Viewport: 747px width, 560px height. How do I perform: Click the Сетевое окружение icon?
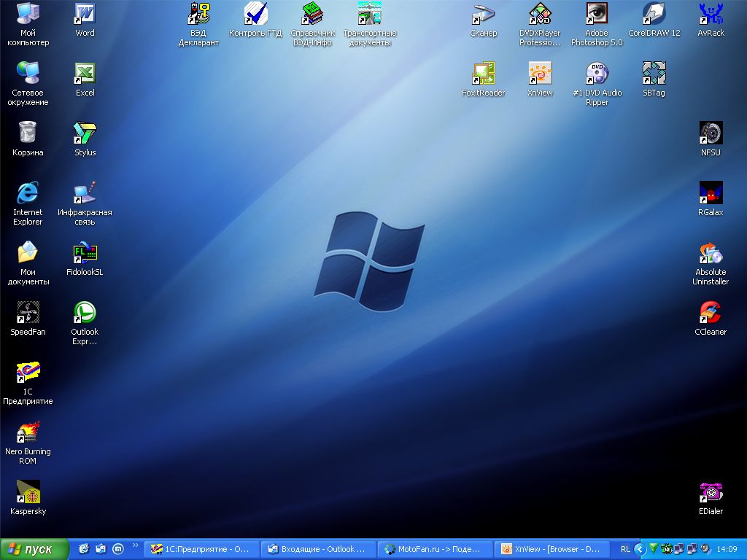coord(28,83)
